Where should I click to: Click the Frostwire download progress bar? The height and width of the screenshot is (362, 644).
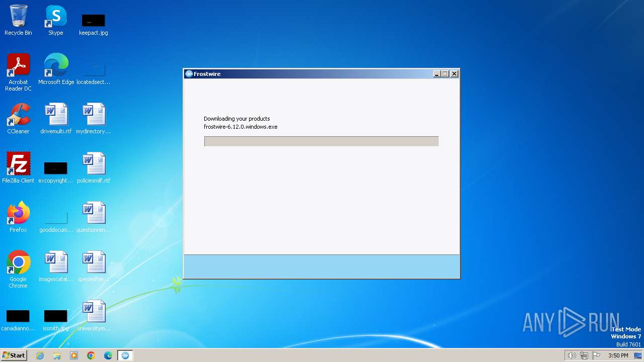(321, 141)
